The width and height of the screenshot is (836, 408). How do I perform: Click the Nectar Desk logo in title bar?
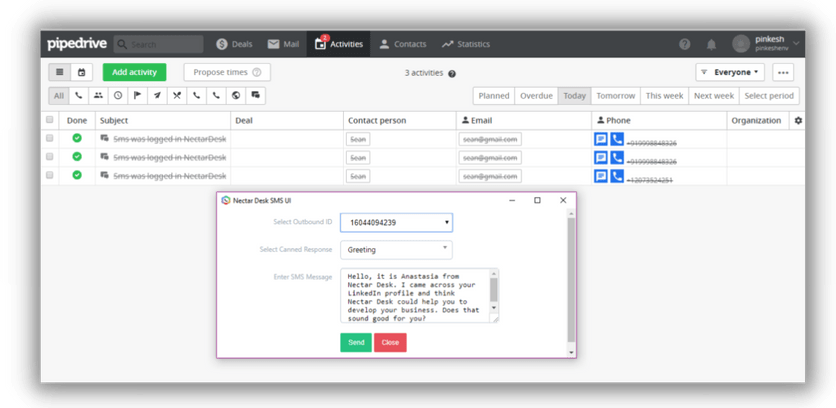pos(226,201)
